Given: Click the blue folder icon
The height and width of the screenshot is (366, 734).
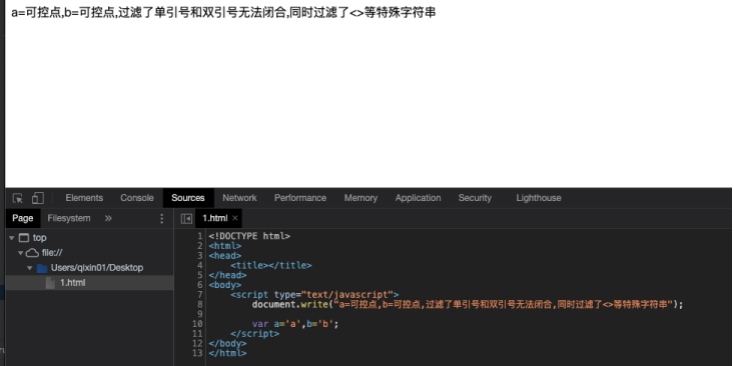Looking at the screenshot, I should 42,268.
